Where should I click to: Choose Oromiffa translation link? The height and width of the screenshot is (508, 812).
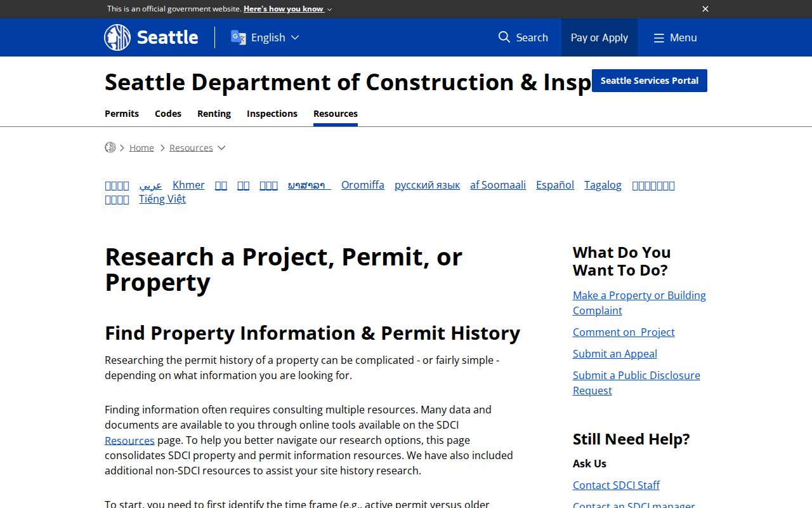coord(363,185)
